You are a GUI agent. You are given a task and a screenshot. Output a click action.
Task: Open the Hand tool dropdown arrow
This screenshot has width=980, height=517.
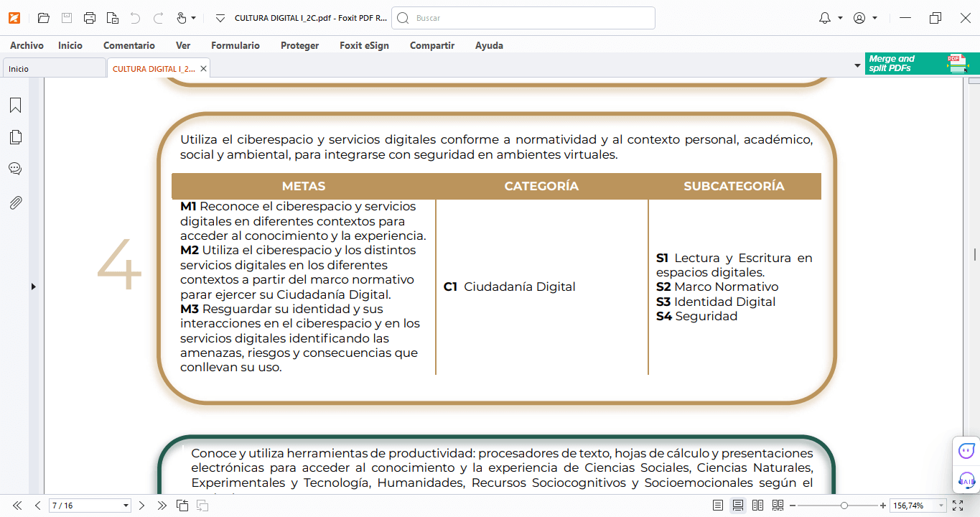point(194,18)
